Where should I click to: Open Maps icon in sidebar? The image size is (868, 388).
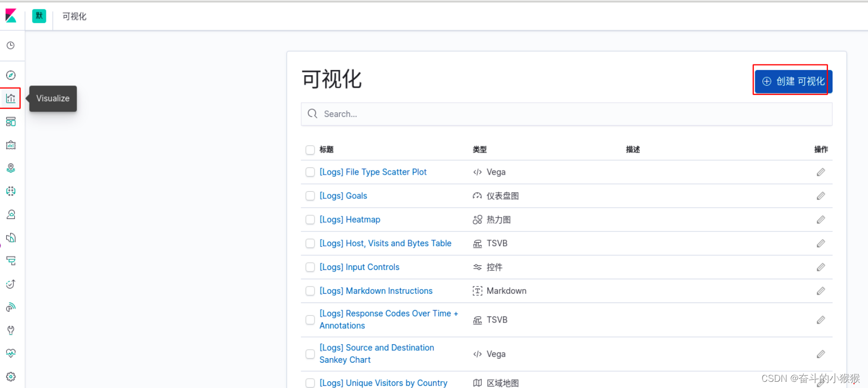[11, 168]
